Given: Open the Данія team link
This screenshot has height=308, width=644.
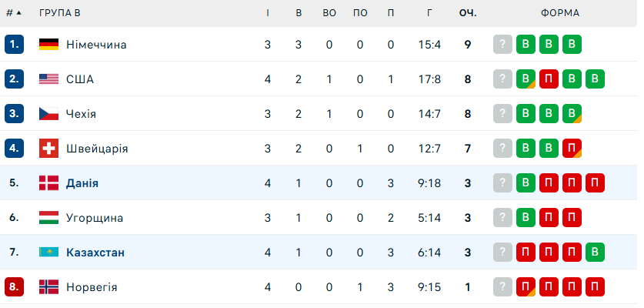Looking at the screenshot, I should (82, 183).
